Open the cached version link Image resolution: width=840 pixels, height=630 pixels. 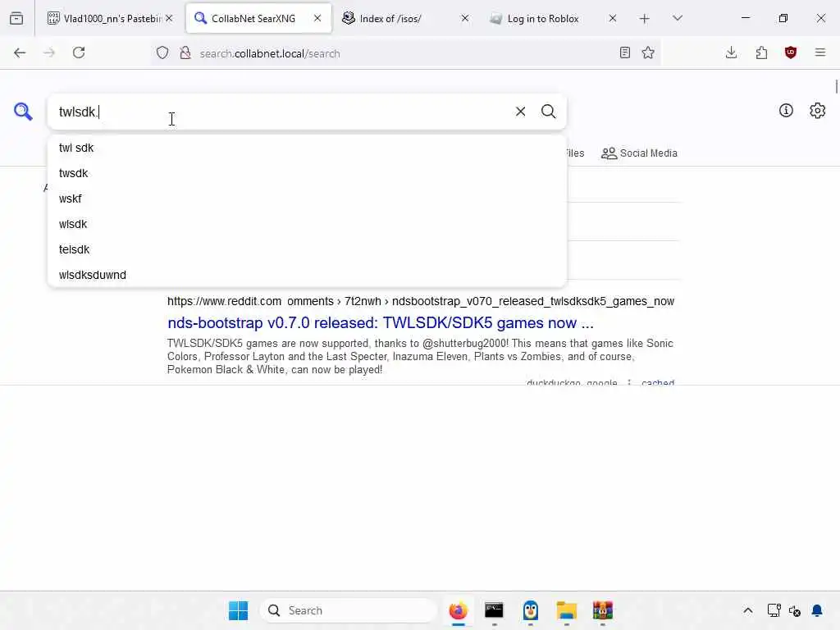658,382
